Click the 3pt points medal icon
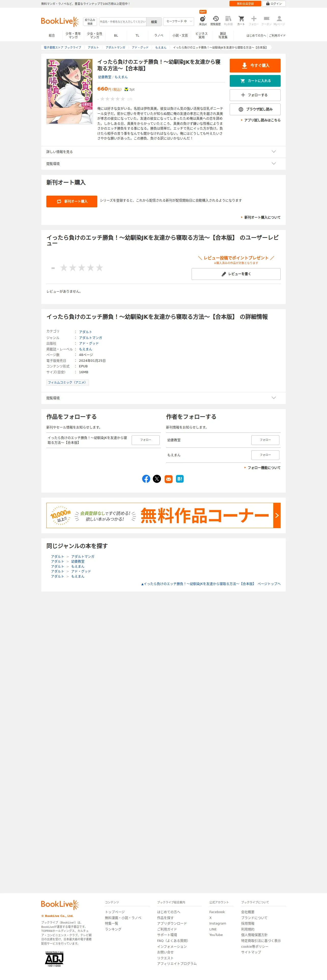The height and width of the screenshot is (980, 327). tap(126, 89)
